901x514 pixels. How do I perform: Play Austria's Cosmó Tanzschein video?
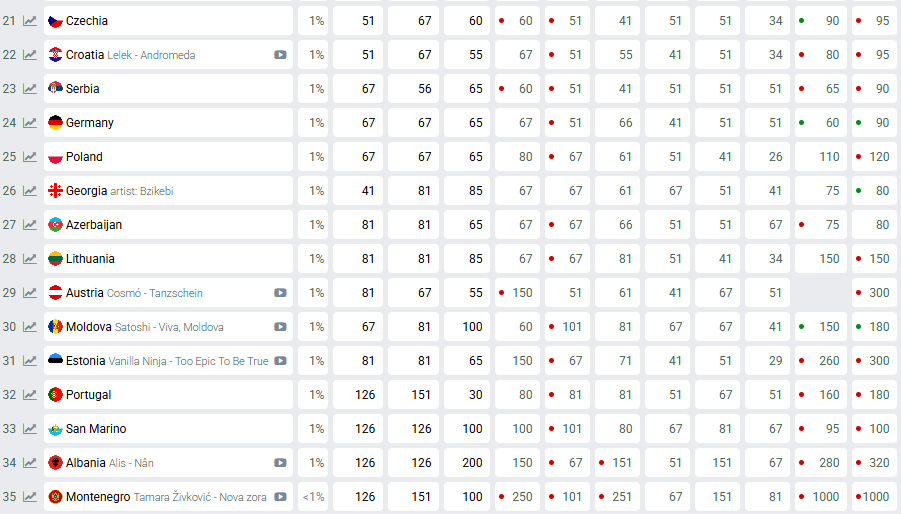point(281,293)
